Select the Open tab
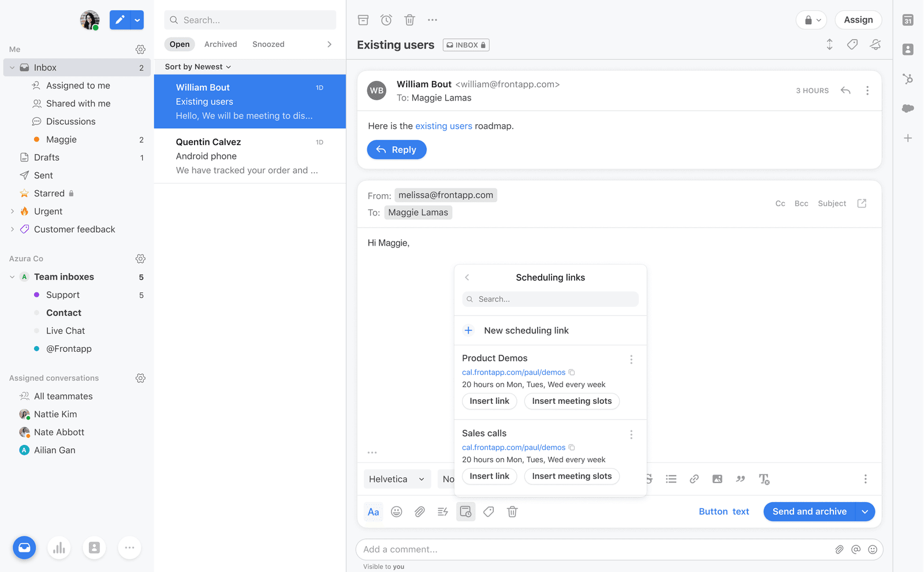The image size is (924, 572). [180, 44]
